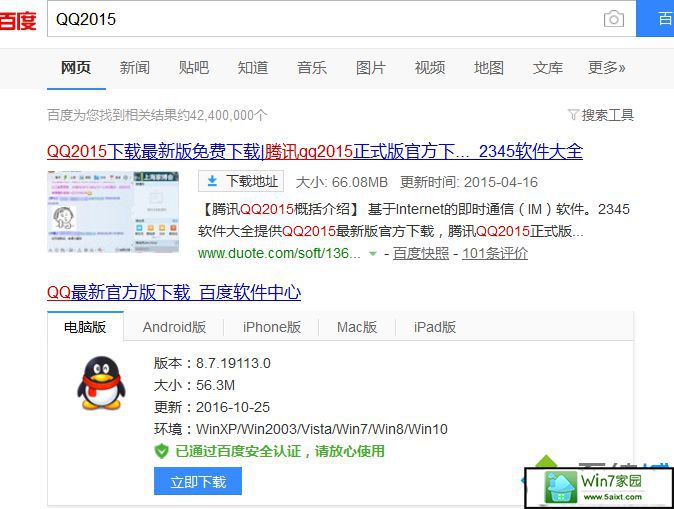This screenshot has width=674, height=509.
Task: Click the 立即下载 button
Action: pos(198,481)
